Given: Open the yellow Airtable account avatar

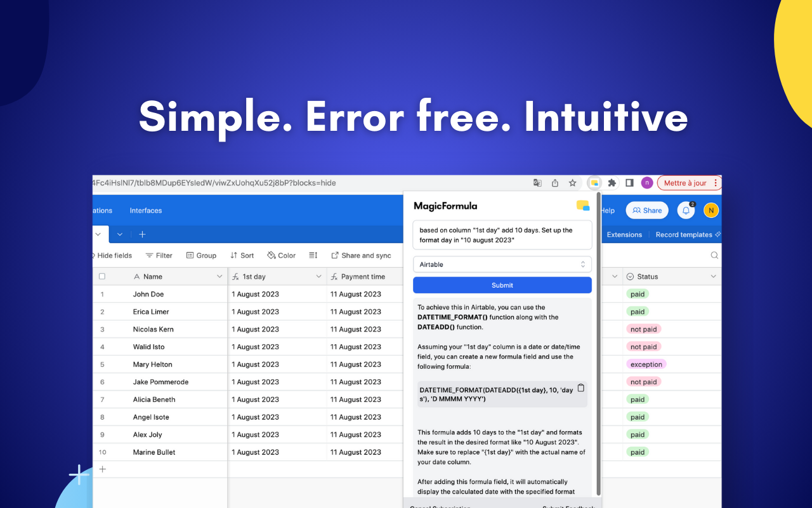Looking at the screenshot, I should 711,210.
